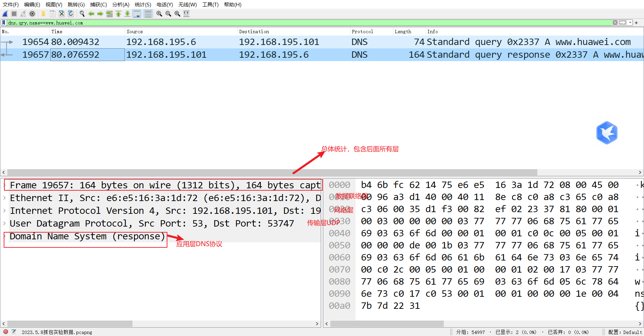Screen dimensions: 644x336
Task: Click the 分组: 54997 packet count status text
Action: [470, 332]
